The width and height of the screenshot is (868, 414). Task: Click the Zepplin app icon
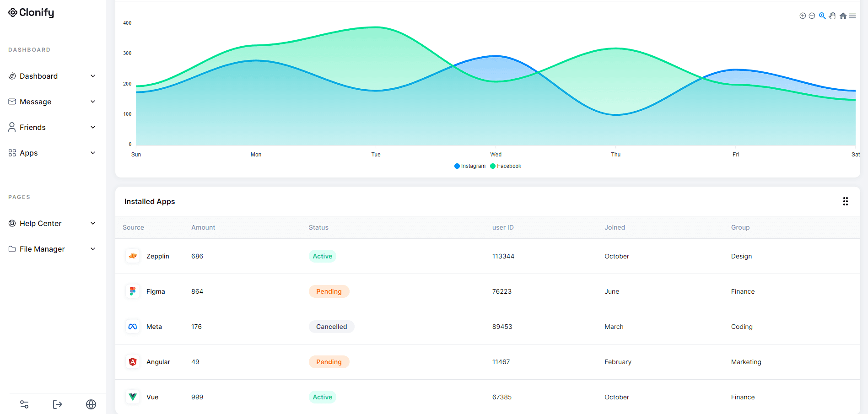(x=133, y=256)
